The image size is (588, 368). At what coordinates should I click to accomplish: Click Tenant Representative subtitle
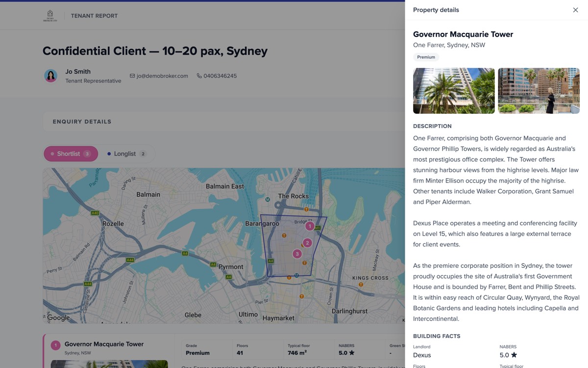pyautogui.click(x=93, y=81)
